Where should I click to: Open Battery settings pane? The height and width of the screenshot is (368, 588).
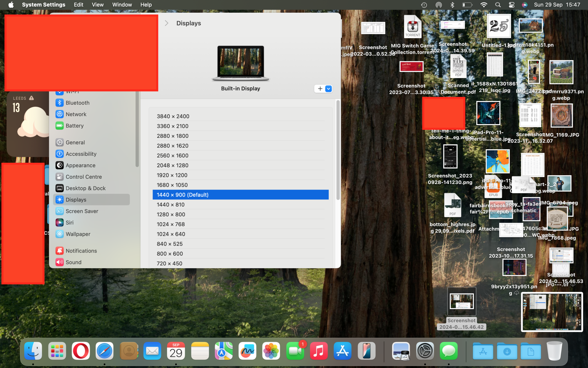[74, 126]
